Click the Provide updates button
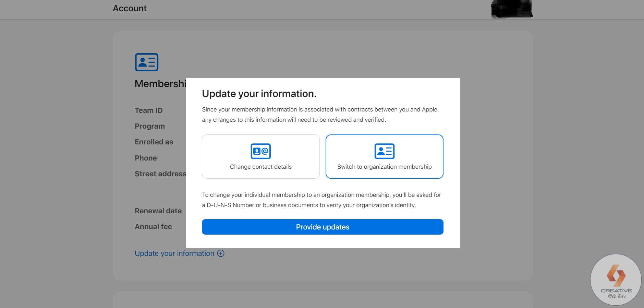Image resolution: width=644 pixels, height=308 pixels. (x=323, y=227)
